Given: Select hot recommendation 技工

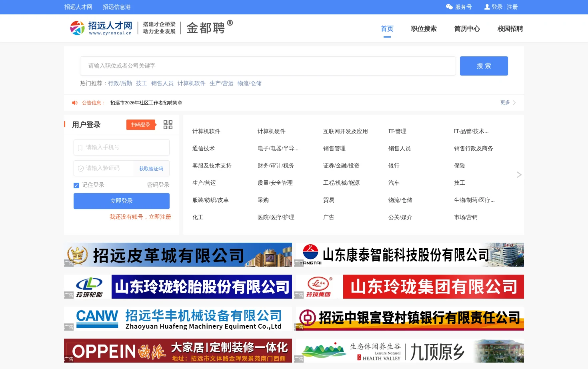Looking at the screenshot, I should point(142,83).
